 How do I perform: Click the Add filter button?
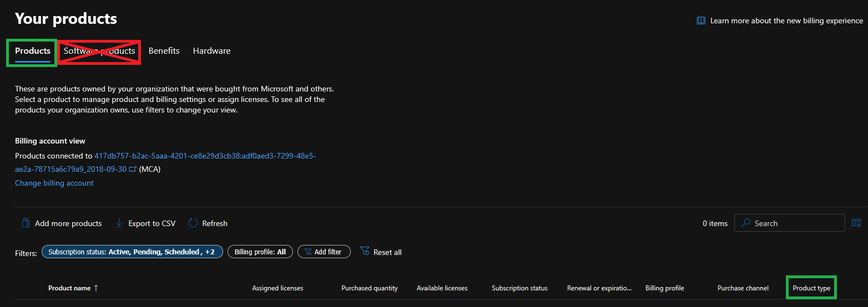click(324, 252)
